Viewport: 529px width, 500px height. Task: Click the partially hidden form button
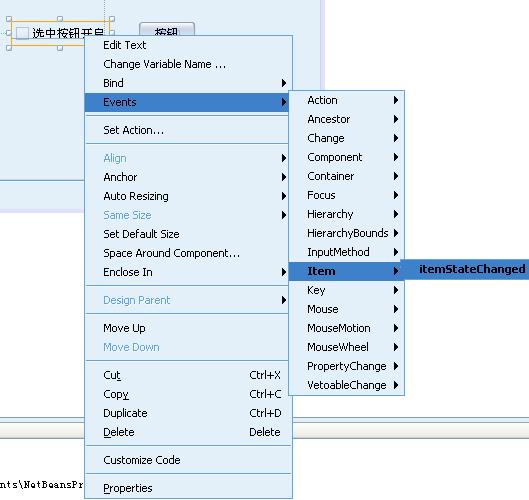167,29
